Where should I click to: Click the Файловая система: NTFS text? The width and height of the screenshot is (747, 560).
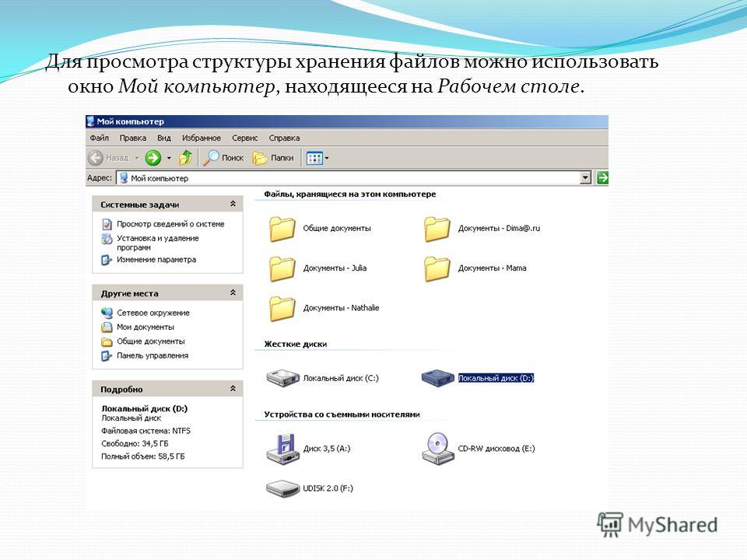point(146,431)
